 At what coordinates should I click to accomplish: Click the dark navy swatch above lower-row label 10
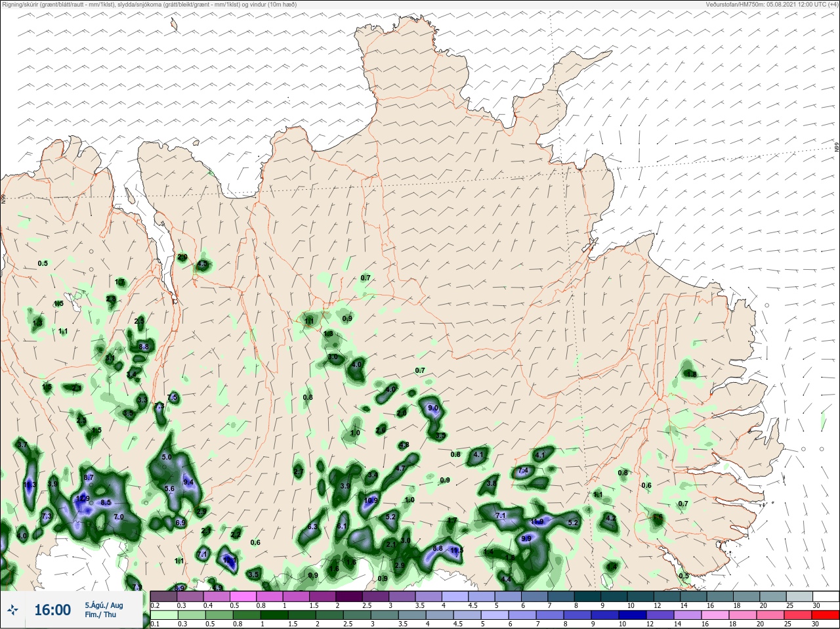tap(634, 616)
